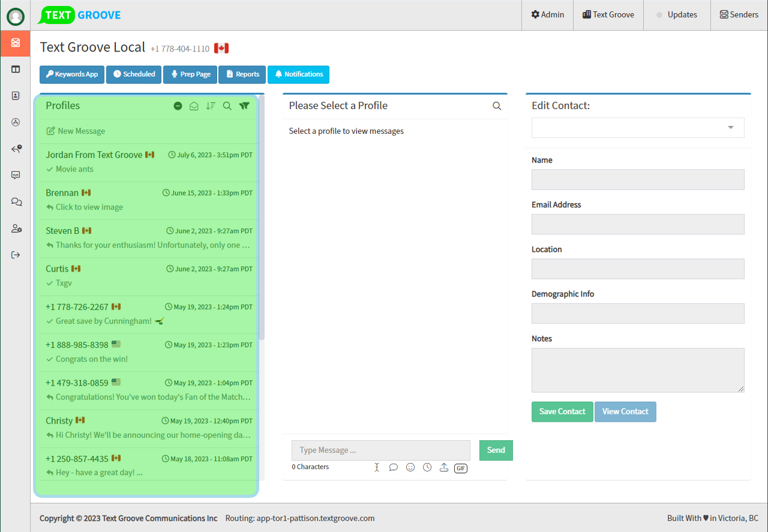Click the 'Congrats on the win!' message preview
Viewport: 768px width, 532px height.
(92, 359)
